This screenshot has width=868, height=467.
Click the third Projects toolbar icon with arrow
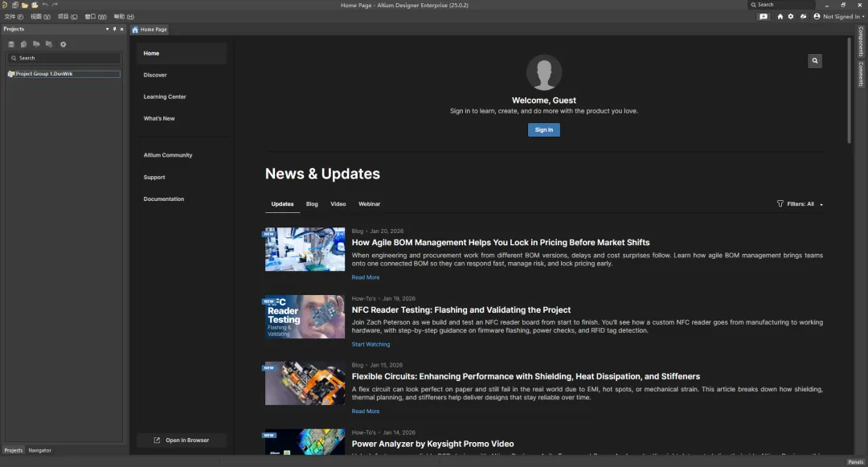(x=36, y=44)
